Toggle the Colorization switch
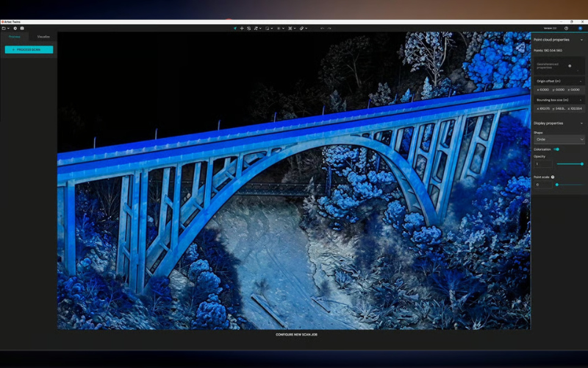Image resolution: width=588 pixels, height=368 pixels. coord(556,149)
